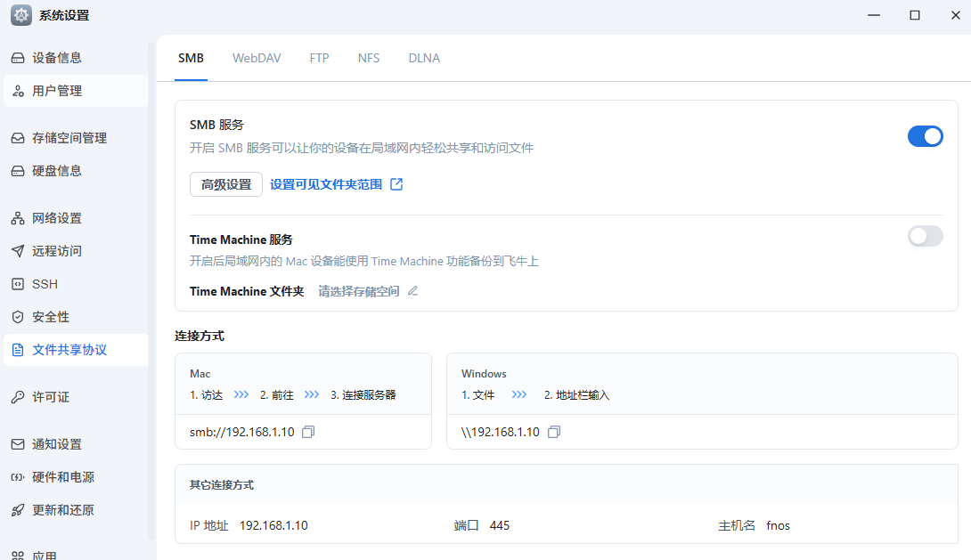Open the 设置可见文件夹范围 link
Viewport: 971px width, 560px height.
pos(326,184)
